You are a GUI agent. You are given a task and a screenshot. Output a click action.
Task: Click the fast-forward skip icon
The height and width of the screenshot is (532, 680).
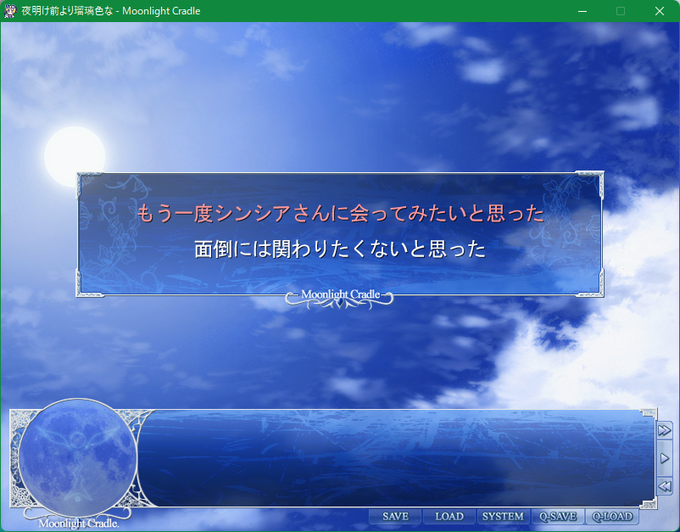[x=664, y=430]
